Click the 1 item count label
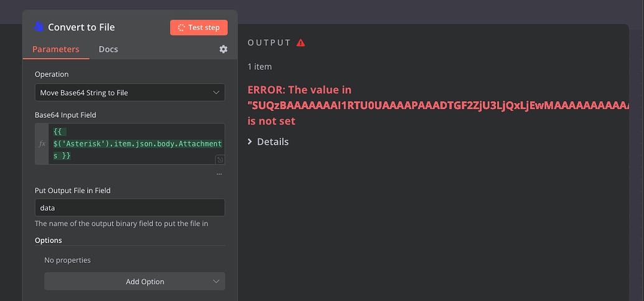Image resolution: width=644 pixels, height=301 pixels. pyautogui.click(x=259, y=67)
